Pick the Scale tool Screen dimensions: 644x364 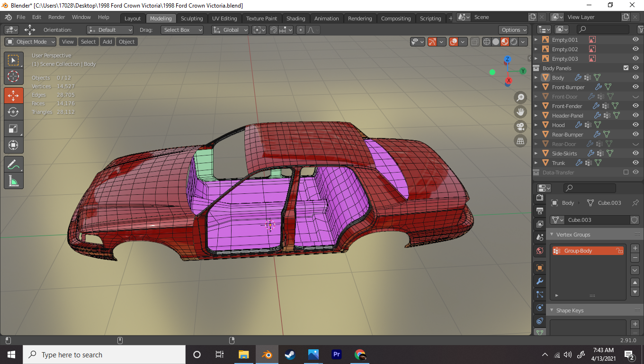pos(13,128)
